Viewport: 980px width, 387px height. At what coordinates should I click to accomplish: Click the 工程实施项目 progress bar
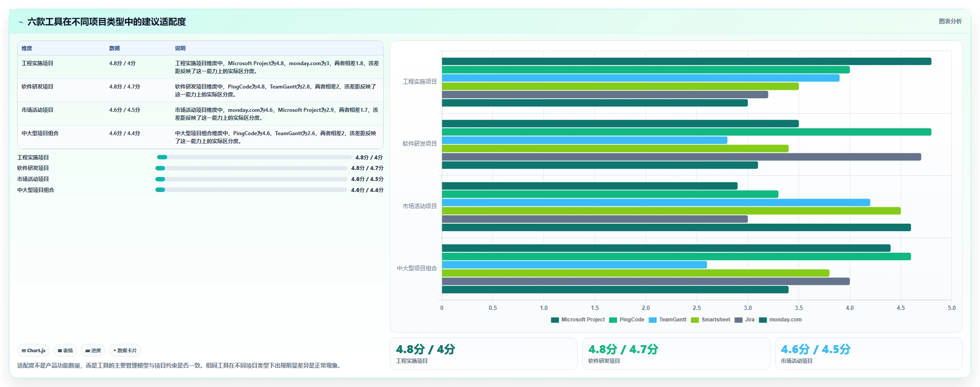[254, 157]
